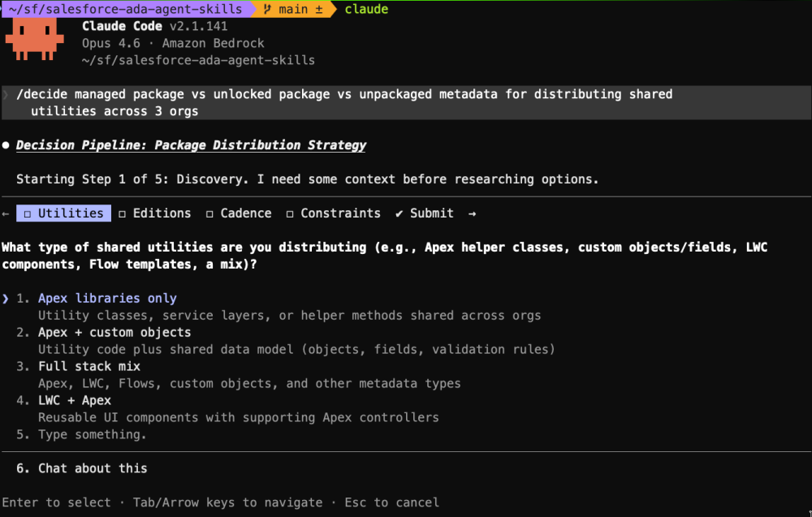Click the Claude Code v2.1.141 version text
Screen dimensions: 812x517
(x=155, y=27)
